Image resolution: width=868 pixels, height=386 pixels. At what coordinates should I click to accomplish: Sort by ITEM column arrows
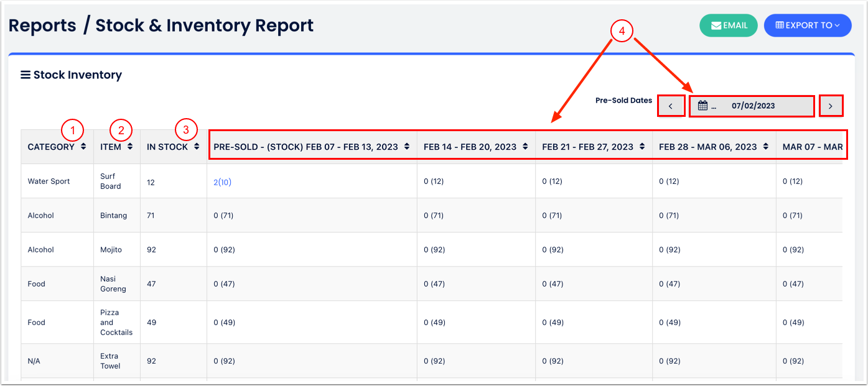pos(130,147)
